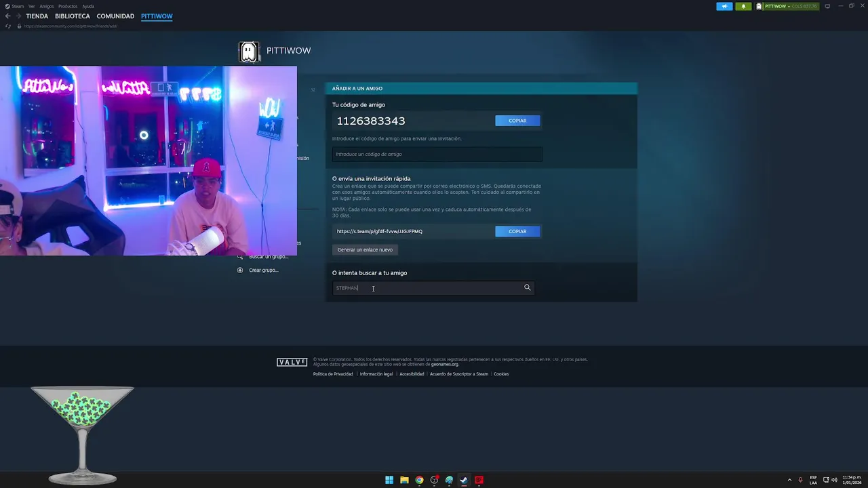The height and width of the screenshot is (488, 868).
Task: Click the Valve logo in footer
Action: coord(292,362)
